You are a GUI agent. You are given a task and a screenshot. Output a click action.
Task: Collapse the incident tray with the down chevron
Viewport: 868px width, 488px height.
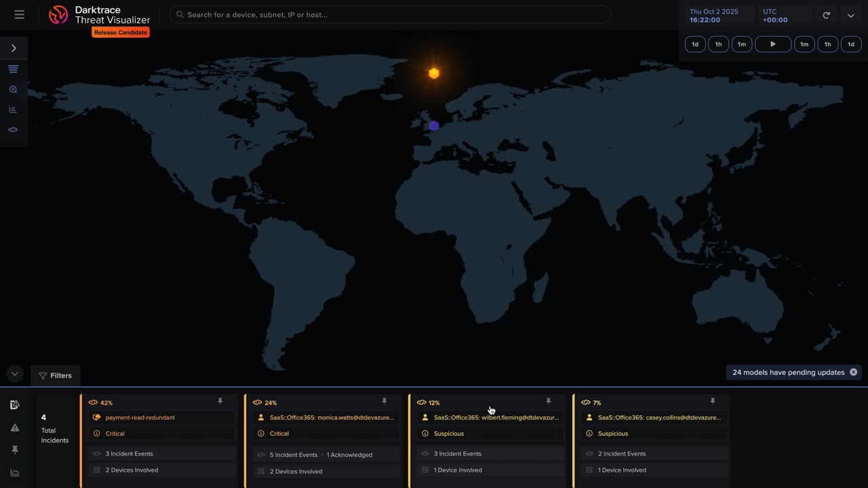coord(14,373)
